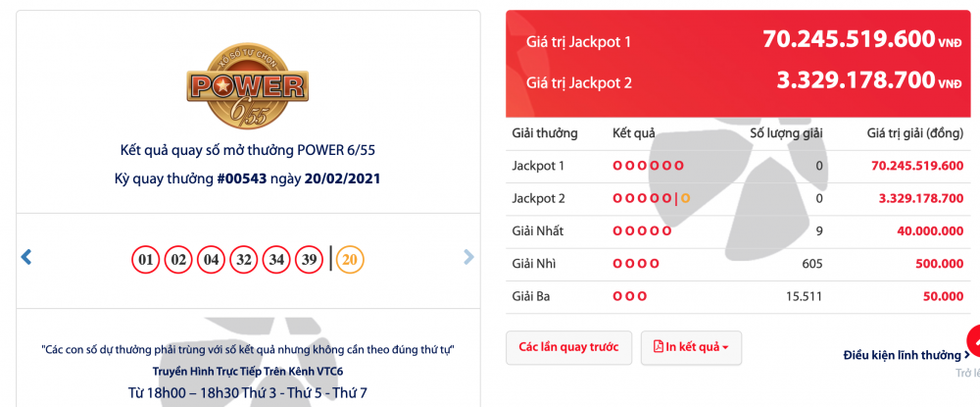
Task: Click the orange bonus ball 20
Action: tap(350, 260)
